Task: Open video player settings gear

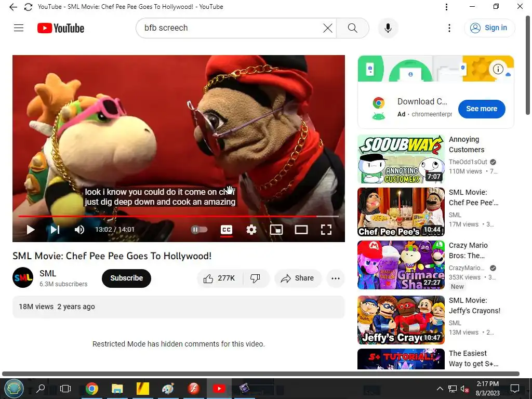Action: pyautogui.click(x=251, y=230)
